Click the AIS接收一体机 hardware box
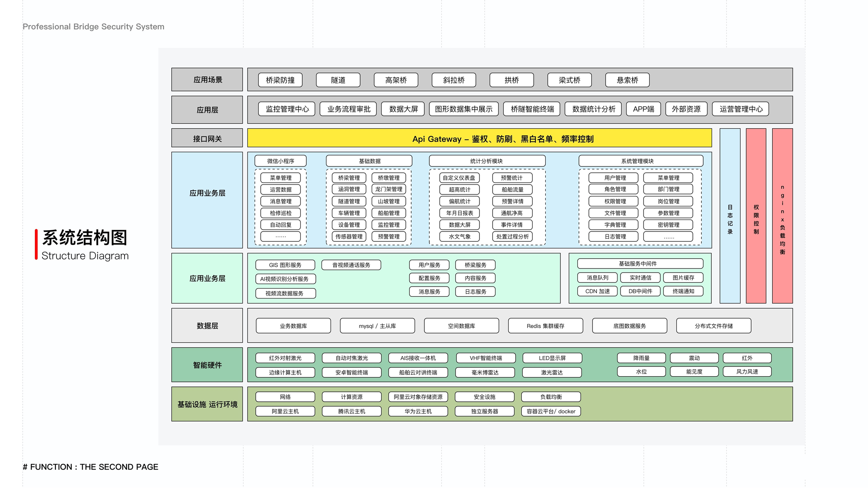 418,358
